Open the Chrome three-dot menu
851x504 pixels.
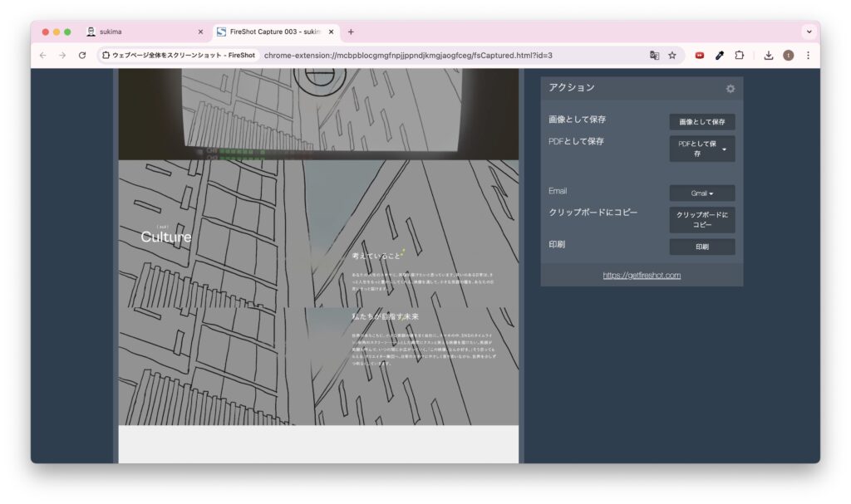pyautogui.click(x=808, y=55)
